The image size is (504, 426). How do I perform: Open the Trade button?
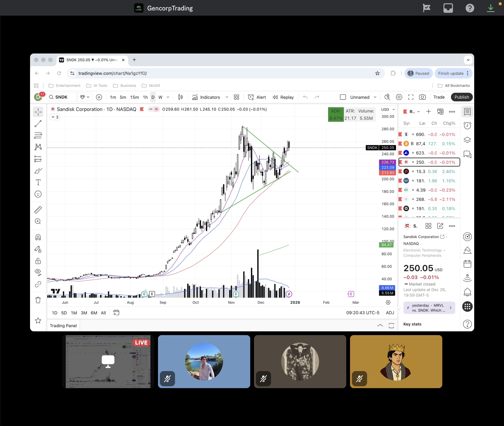439,97
